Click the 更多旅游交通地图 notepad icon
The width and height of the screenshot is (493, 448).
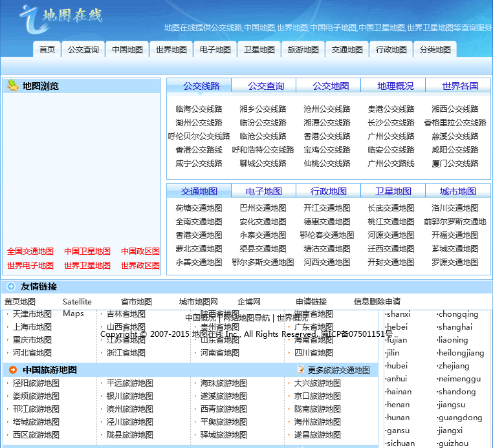[300, 370]
